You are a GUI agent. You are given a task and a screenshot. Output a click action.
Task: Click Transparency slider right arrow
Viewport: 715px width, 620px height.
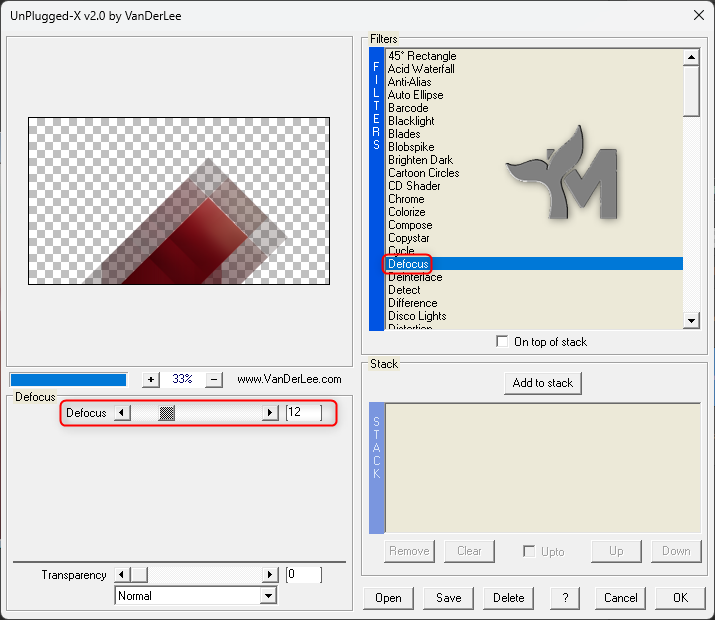pos(270,574)
